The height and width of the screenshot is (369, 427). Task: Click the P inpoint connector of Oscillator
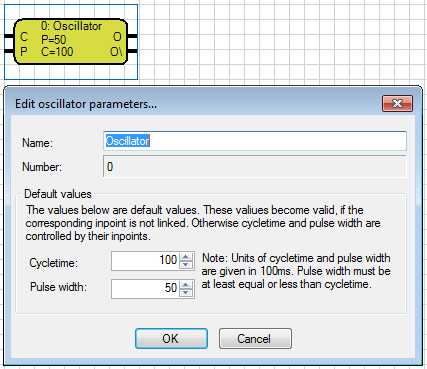pos(9,51)
